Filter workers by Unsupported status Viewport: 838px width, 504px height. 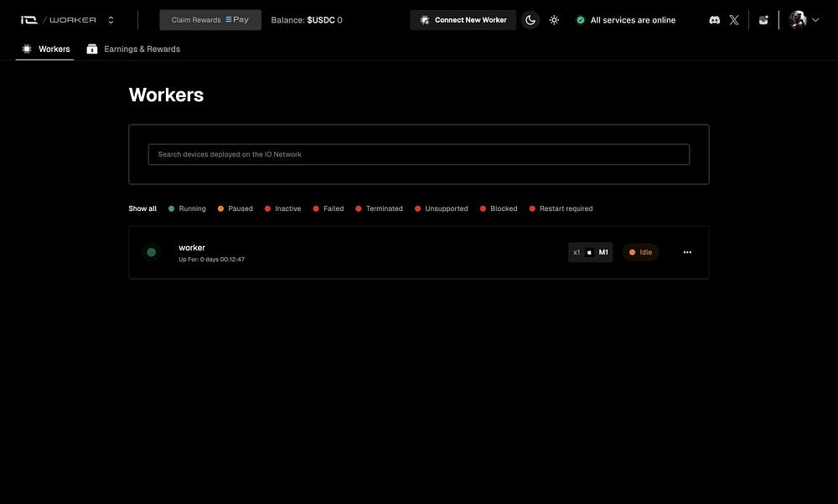pyautogui.click(x=441, y=208)
